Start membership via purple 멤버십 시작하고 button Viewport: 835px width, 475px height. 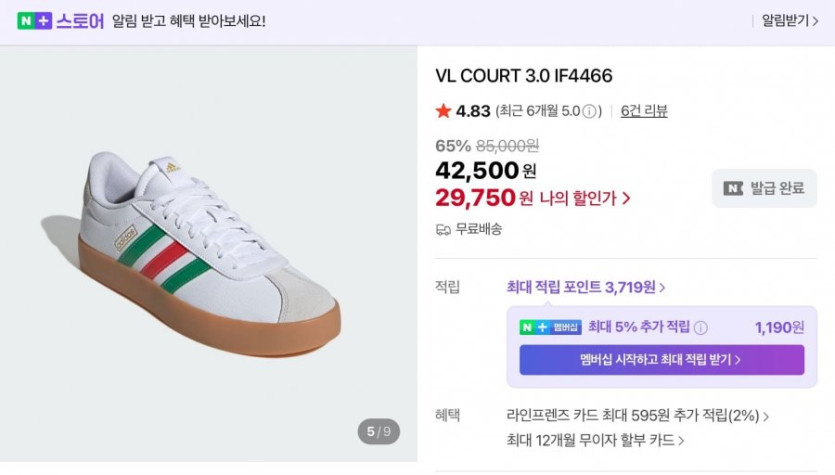pos(661,360)
